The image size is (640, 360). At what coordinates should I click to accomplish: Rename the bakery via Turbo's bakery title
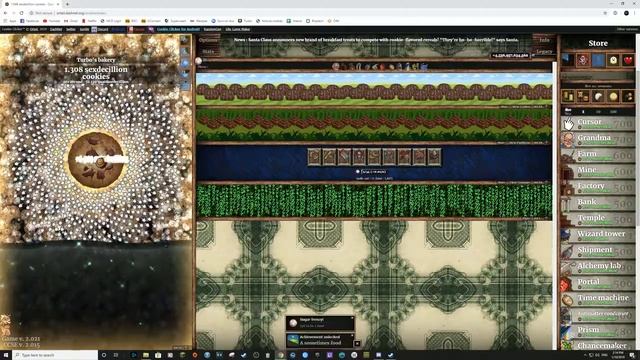pyautogui.click(x=96, y=60)
